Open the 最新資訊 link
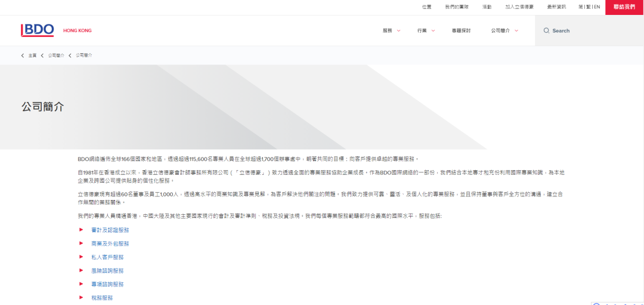The image size is (644, 305). tap(556, 7)
